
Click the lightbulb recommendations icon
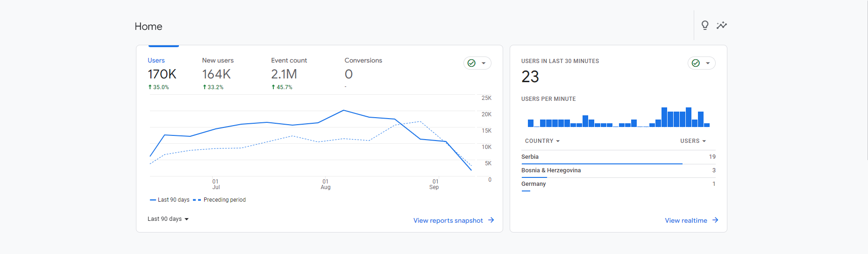pos(705,25)
